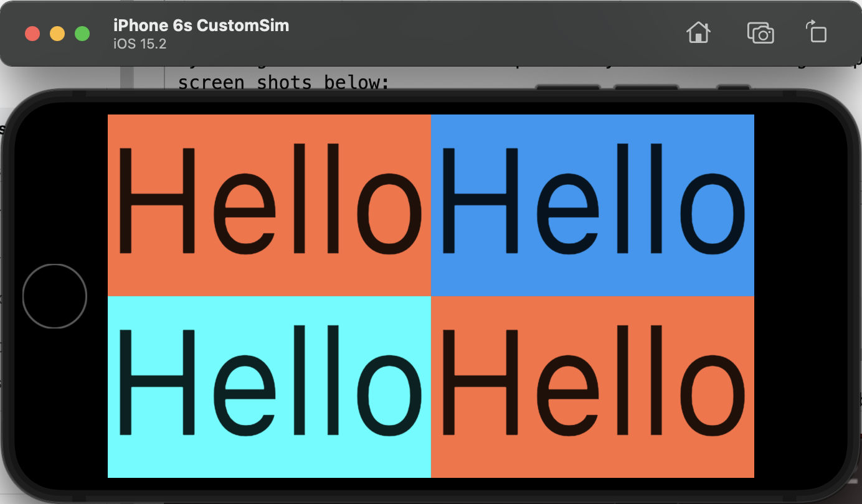The image size is (862, 504).
Task: Click the iPhone 6s CustomSim title
Action: pyautogui.click(x=201, y=26)
